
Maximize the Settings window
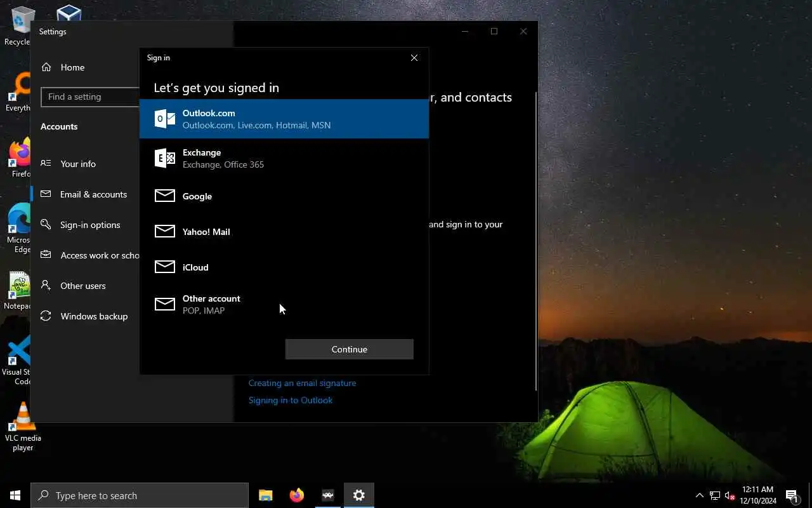click(494, 31)
